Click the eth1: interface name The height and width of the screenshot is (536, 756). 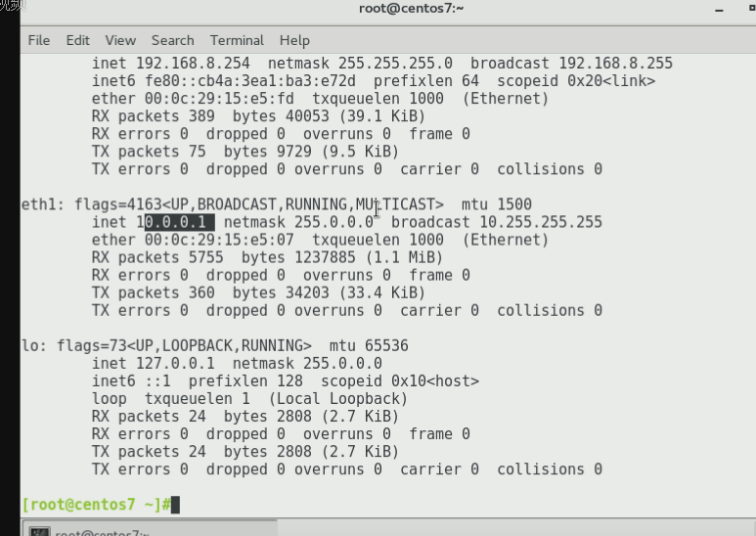(x=43, y=204)
